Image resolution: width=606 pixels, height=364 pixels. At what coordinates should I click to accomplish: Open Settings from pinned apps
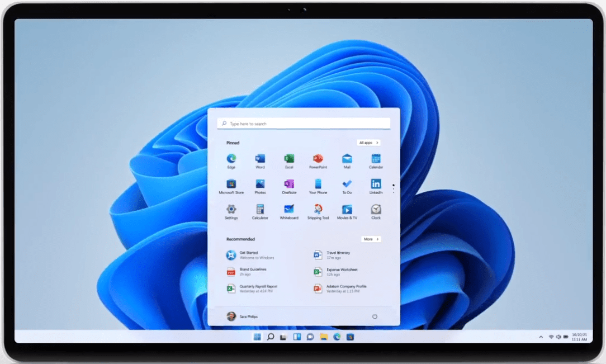231,212
